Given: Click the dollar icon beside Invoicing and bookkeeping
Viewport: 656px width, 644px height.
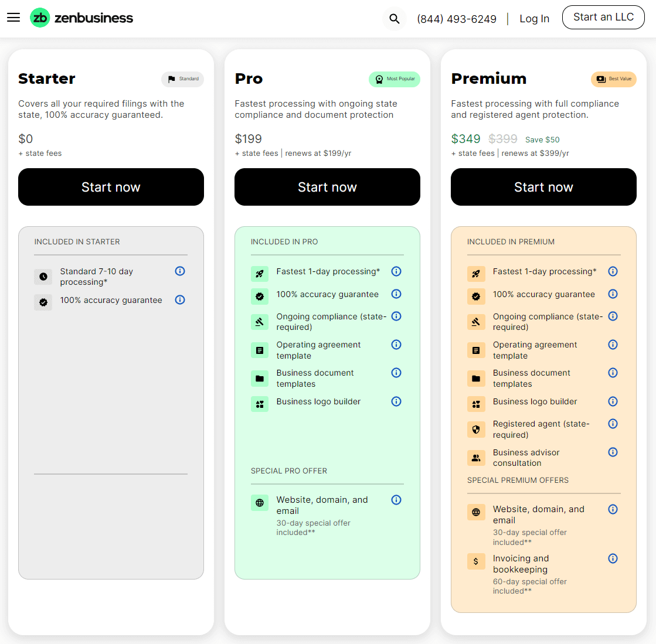Looking at the screenshot, I should point(476,561).
